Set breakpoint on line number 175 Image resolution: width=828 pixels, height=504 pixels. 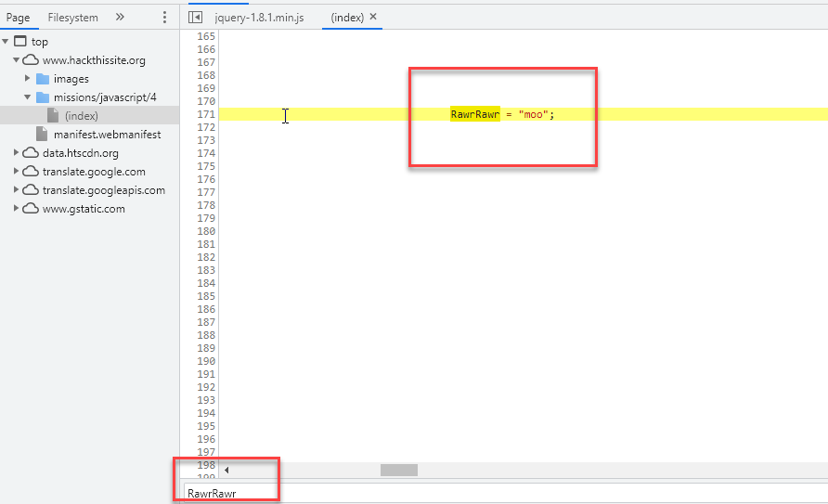[x=206, y=166]
